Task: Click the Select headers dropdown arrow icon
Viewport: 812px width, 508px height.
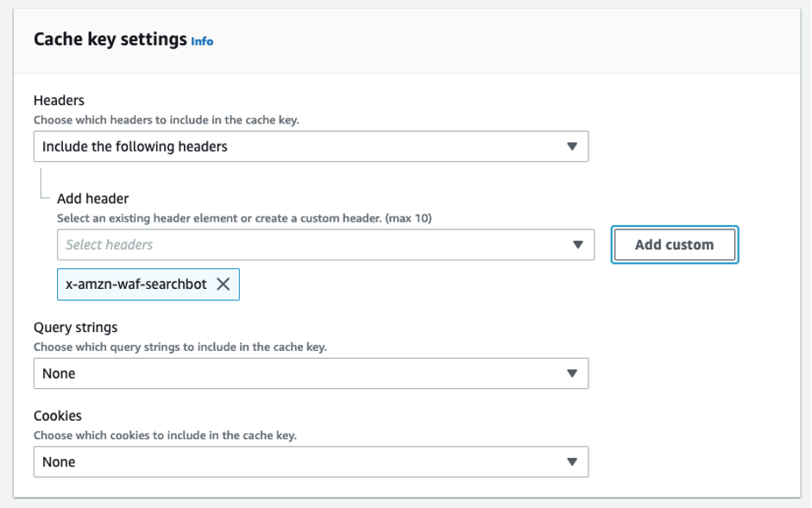Action: point(580,245)
